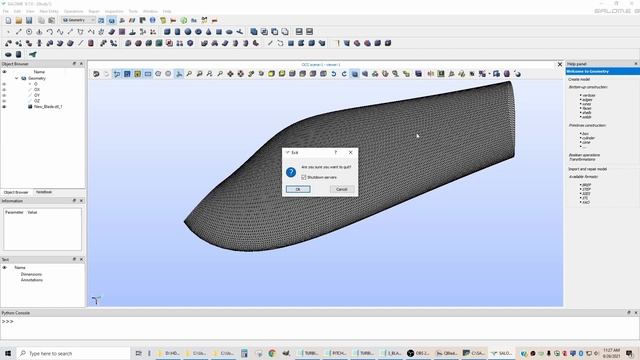640x360 pixels.
Task: Open the Geometry module dropdown
Action: pos(78,20)
